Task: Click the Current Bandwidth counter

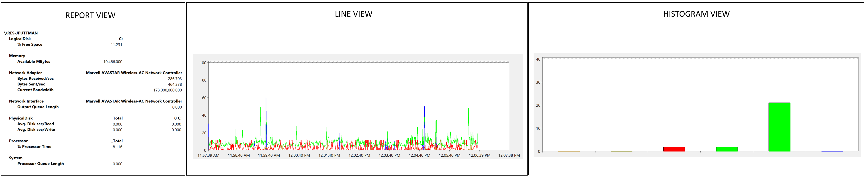Action: (35, 90)
